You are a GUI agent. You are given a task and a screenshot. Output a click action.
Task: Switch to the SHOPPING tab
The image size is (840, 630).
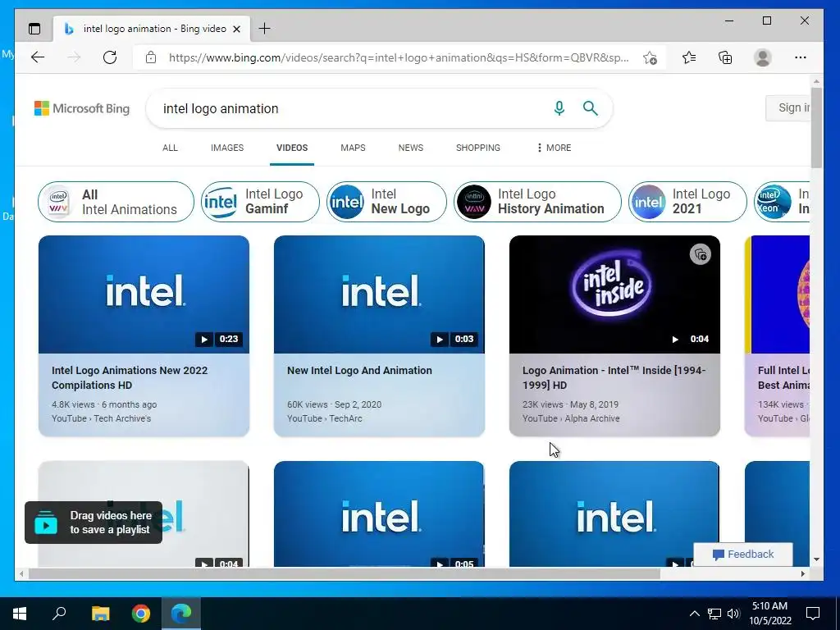478,148
